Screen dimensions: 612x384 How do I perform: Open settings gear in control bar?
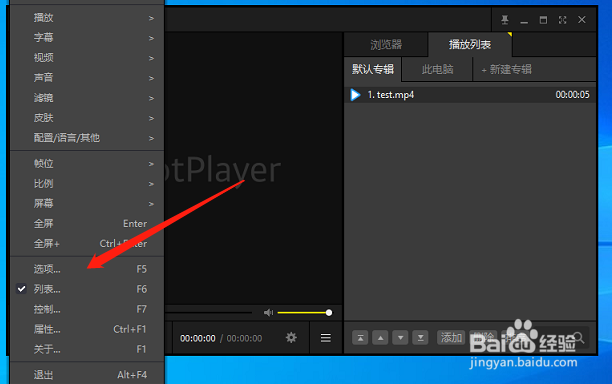pos(291,338)
